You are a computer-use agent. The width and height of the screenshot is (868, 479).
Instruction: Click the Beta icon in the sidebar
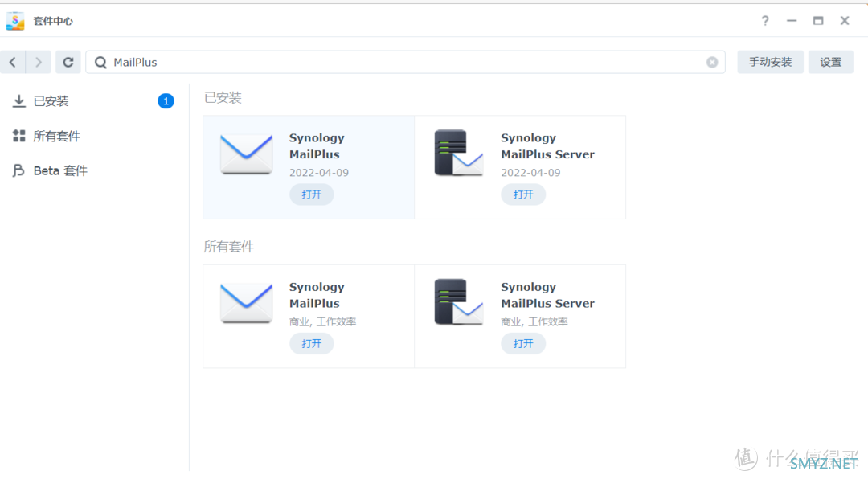click(18, 170)
